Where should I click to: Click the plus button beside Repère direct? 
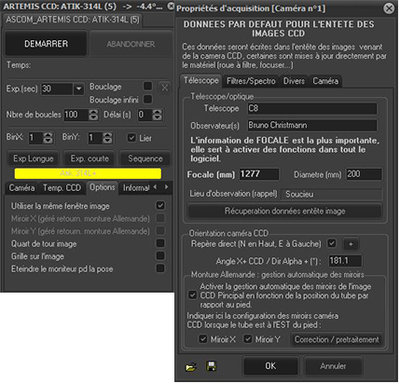(x=351, y=244)
